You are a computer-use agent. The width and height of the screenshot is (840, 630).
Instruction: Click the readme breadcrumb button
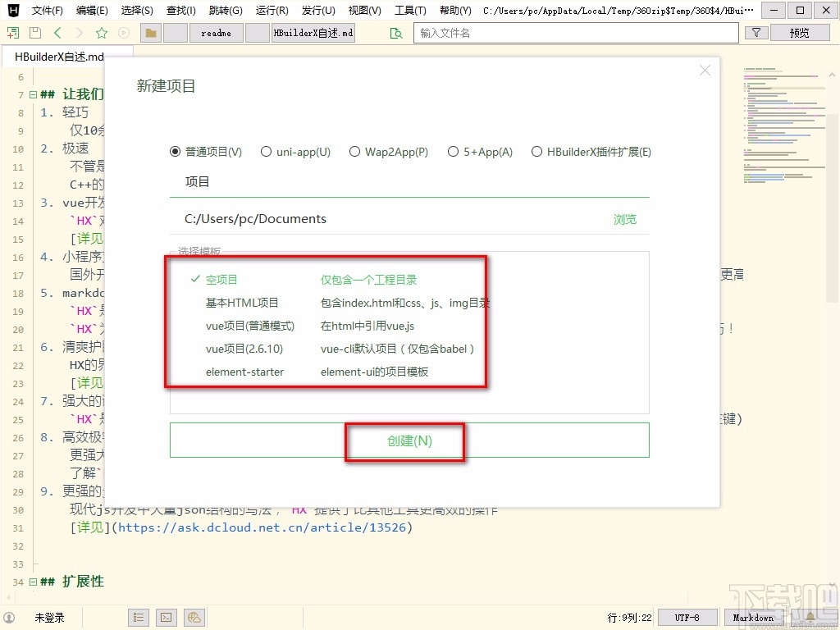tap(217, 33)
